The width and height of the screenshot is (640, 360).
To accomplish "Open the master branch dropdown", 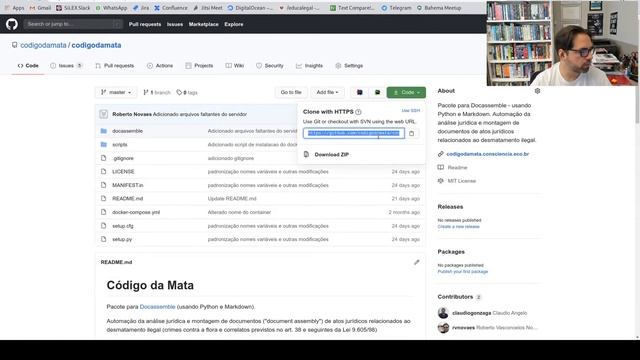I will point(116,93).
